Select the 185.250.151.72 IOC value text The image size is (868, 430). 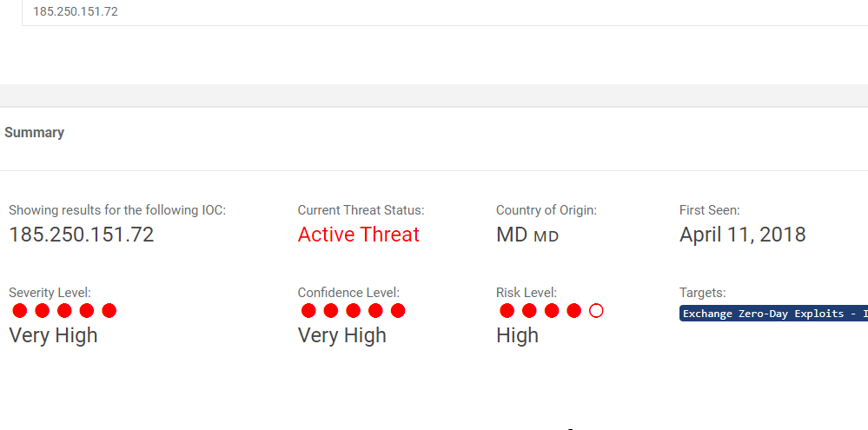pyautogui.click(x=82, y=235)
